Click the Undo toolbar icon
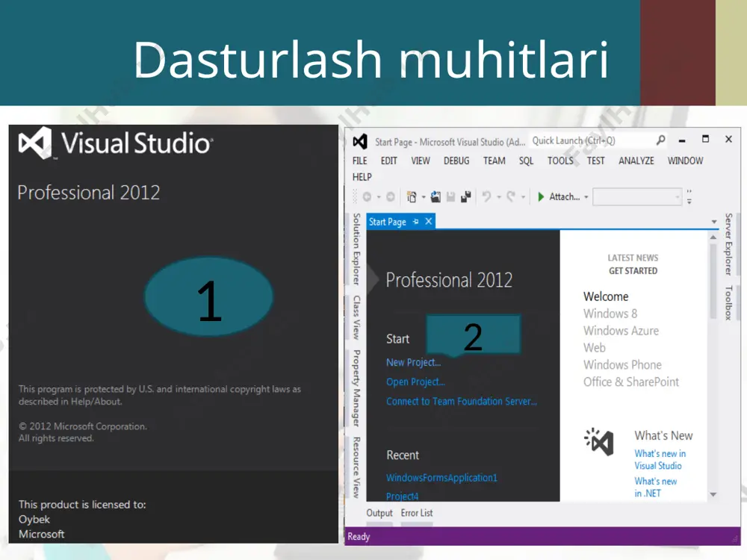 coord(486,196)
